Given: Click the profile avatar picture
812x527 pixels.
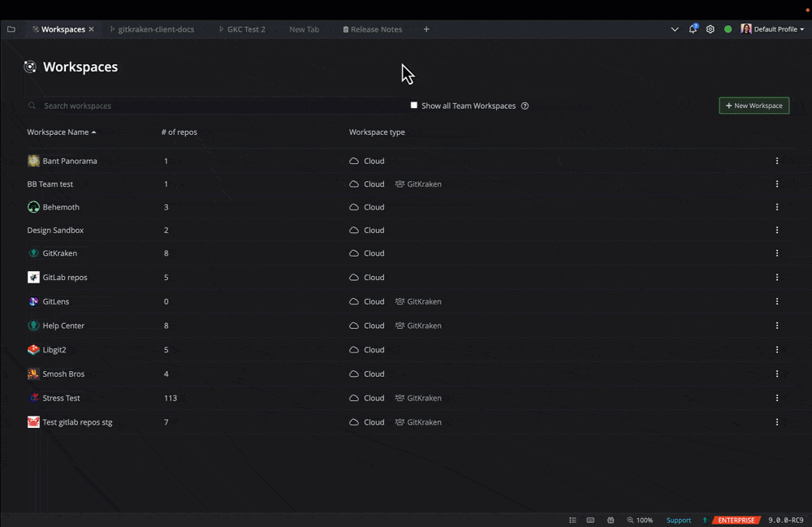Looking at the screenshot, I should [745, 29].
